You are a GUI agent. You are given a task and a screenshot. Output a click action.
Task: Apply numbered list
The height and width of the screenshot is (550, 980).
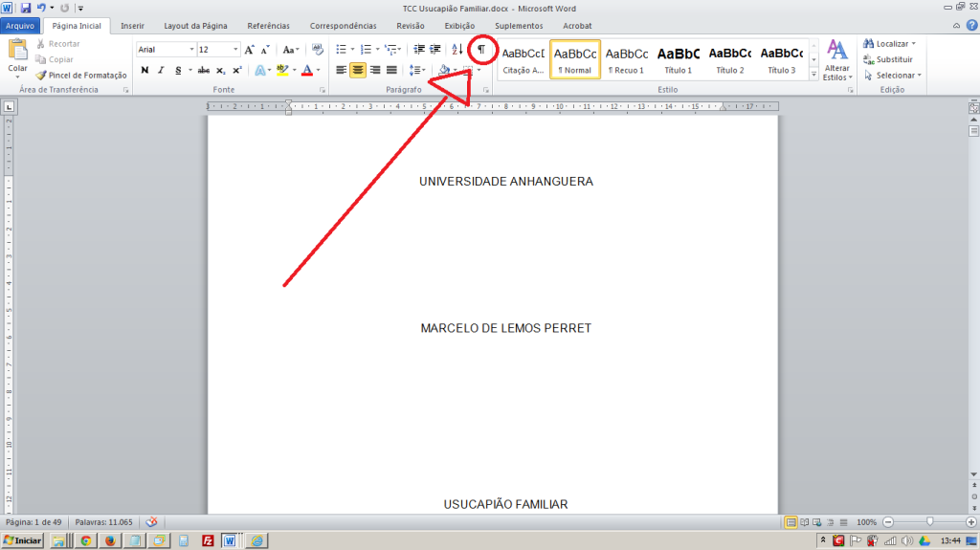point(367,50)
